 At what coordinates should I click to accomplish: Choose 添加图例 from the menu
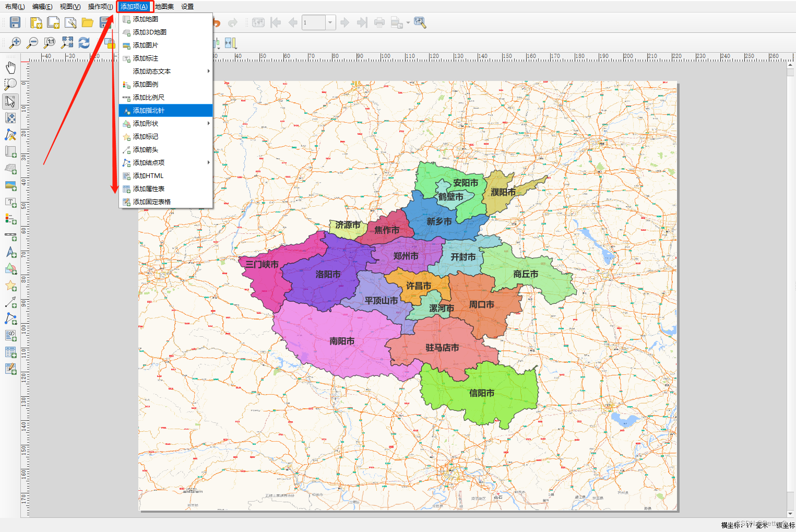tap(165, 84)
